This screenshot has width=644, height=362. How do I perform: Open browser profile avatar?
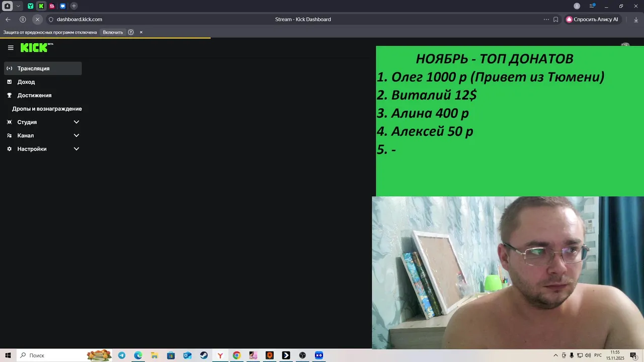(x=577, y=6)
